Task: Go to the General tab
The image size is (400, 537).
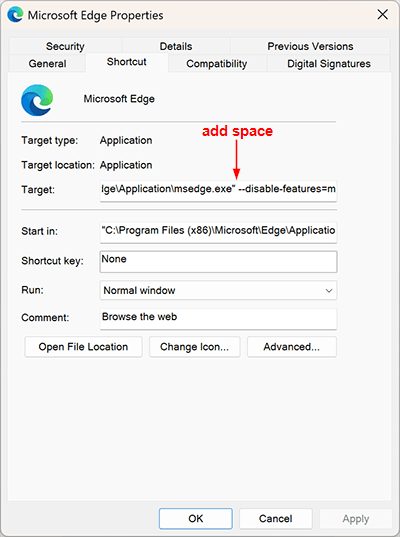Action: click(47, 63)
